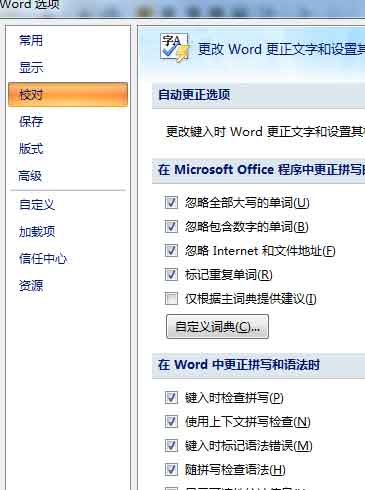Image resolution: width=365 pixels, height=490 pixels.
Task: Click the Word 选项 title bar text
Action: point(29,4)
